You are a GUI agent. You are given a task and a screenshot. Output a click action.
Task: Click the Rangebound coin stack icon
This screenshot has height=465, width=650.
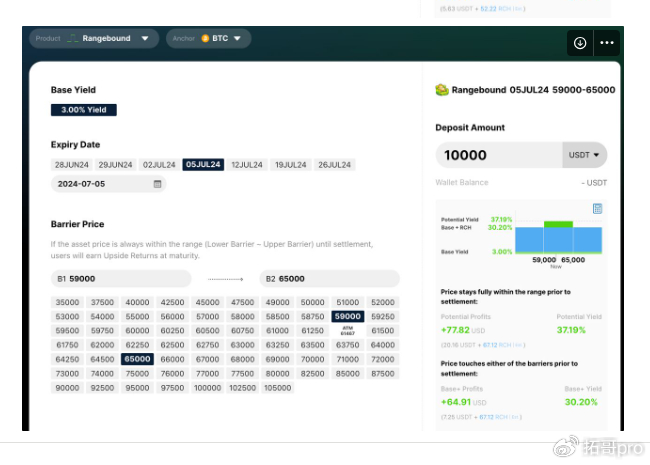coord(442,90)
